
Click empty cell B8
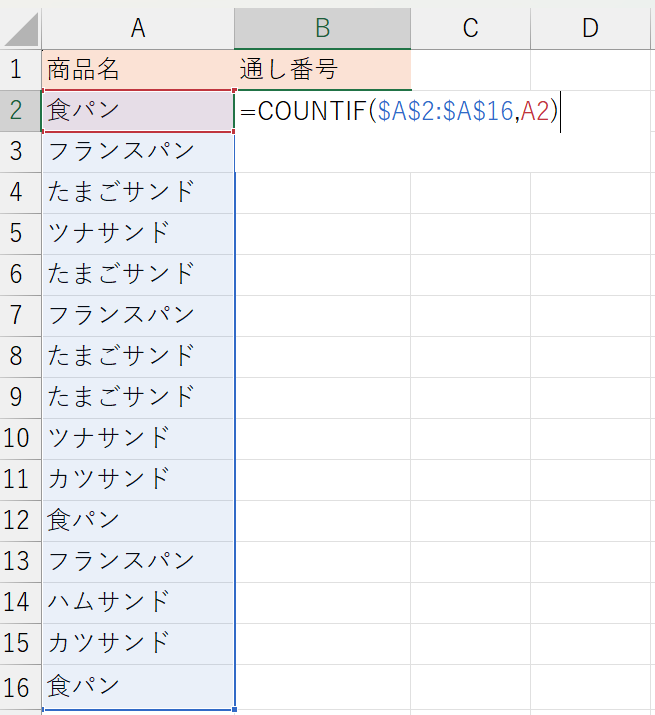[322, 357]
